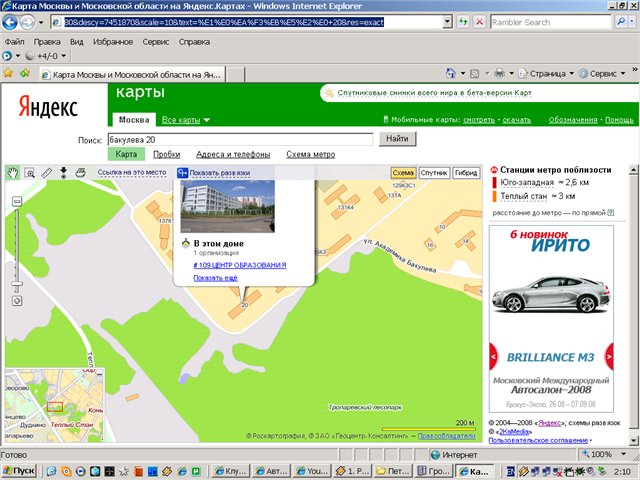Open the zoom 100% dropdown arrow

click(x=623, y=454)
